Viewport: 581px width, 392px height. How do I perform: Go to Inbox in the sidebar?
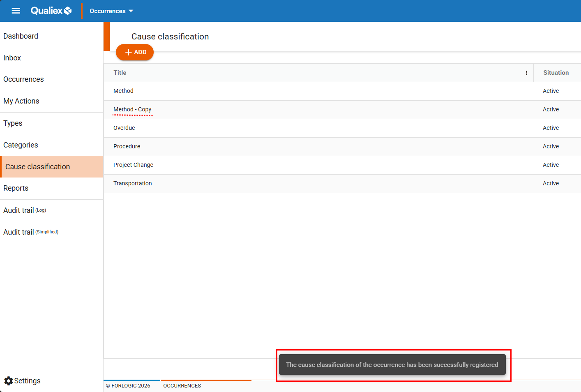pos(12,58)
